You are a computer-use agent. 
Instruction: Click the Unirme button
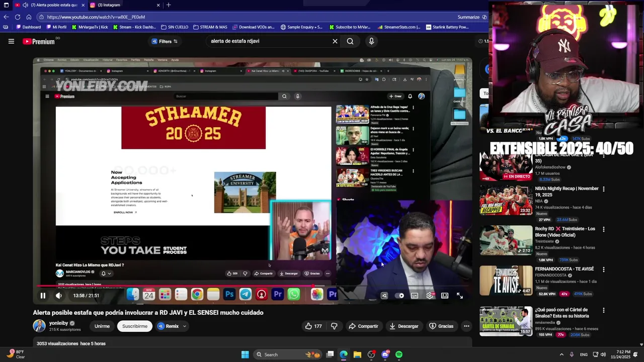pyautogui.click(x=102, y=326)
